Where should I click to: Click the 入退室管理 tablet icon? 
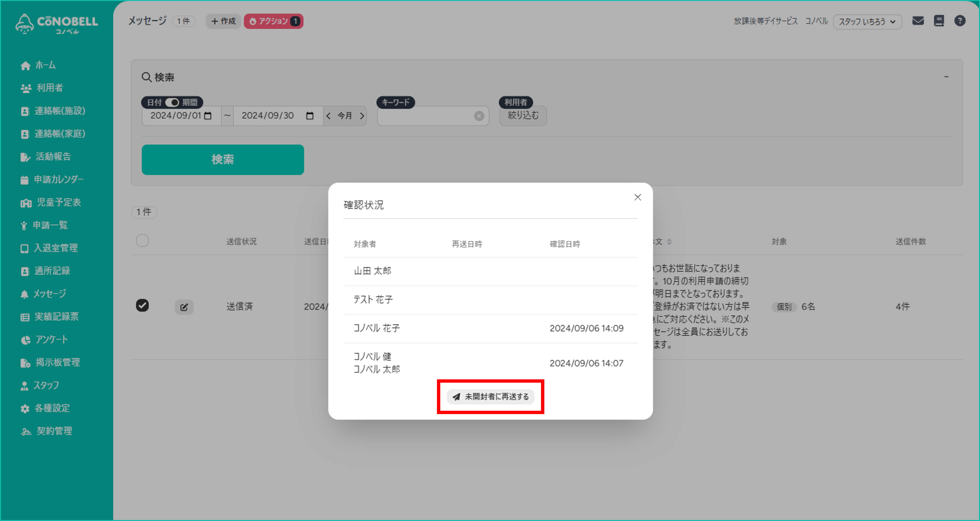(x=24, y=248)
